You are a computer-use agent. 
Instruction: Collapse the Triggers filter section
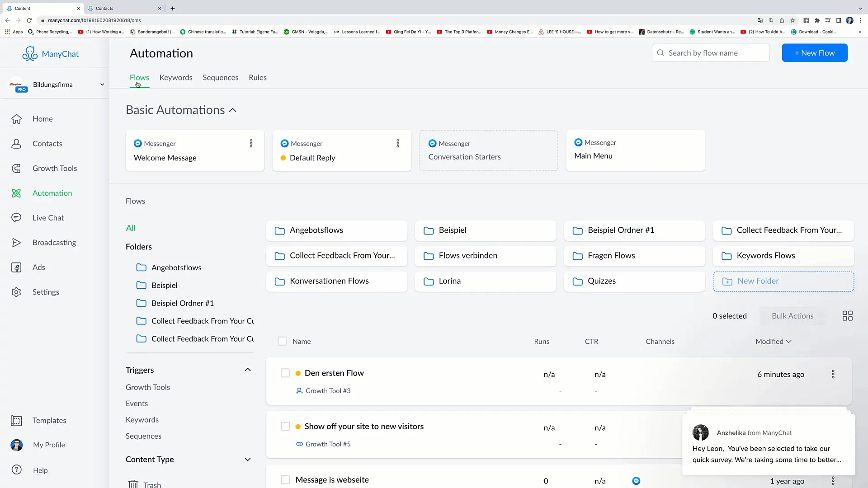(x=248, y=370)
